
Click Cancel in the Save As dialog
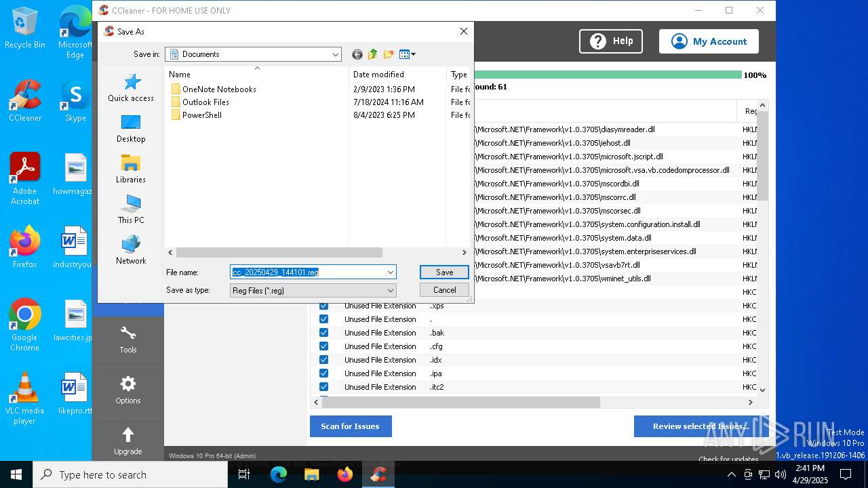[x=444, y=289]
